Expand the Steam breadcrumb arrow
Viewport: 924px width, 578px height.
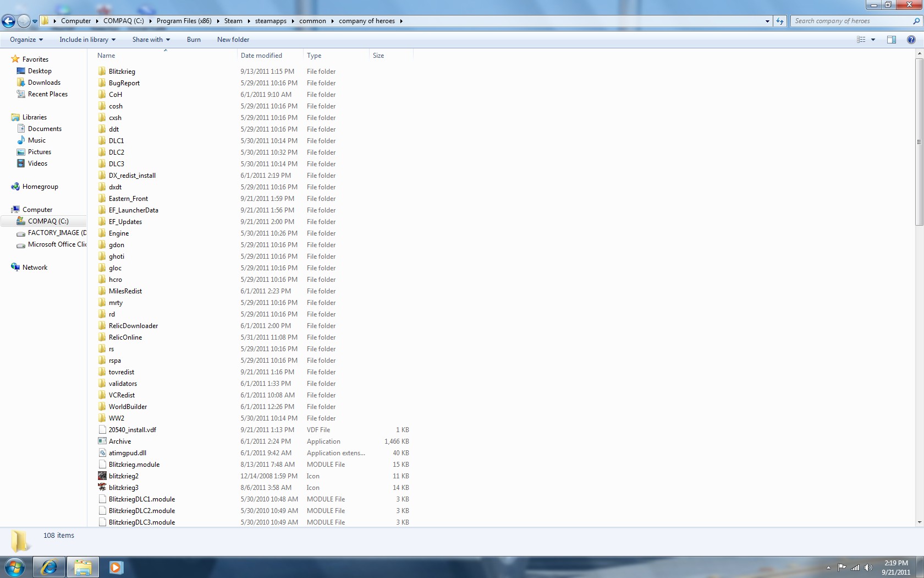click(249, 21)
